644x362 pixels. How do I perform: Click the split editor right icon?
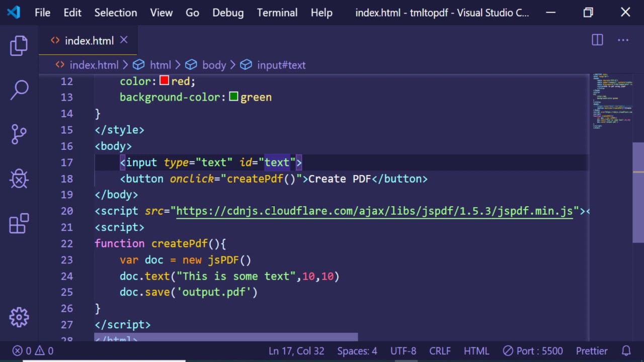coord(597,40)
